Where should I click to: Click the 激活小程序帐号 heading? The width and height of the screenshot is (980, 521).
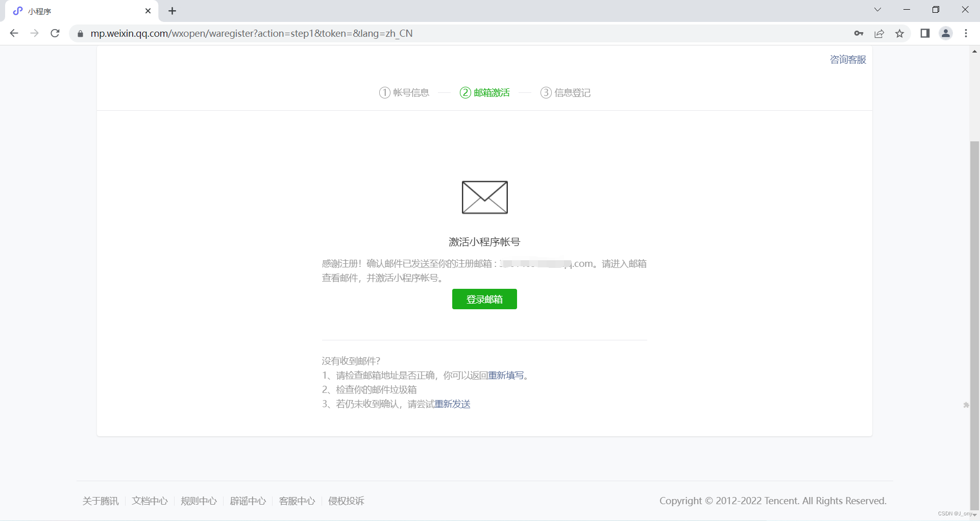(484, 242)
